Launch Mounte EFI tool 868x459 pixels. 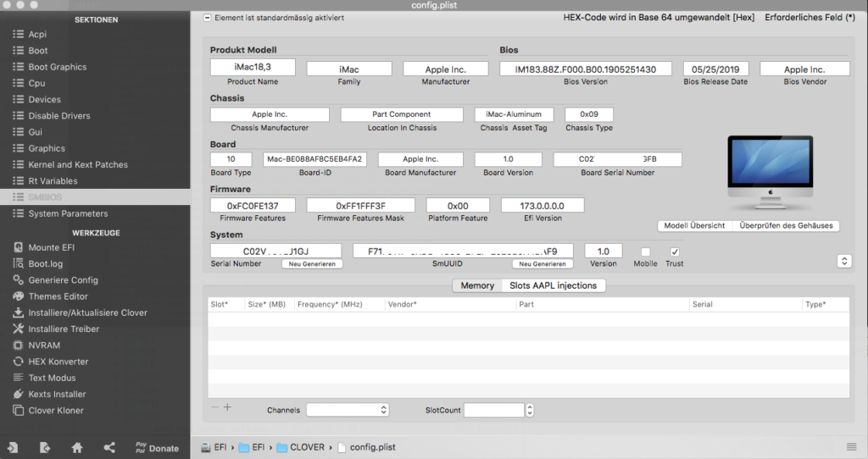pos(95,247)
